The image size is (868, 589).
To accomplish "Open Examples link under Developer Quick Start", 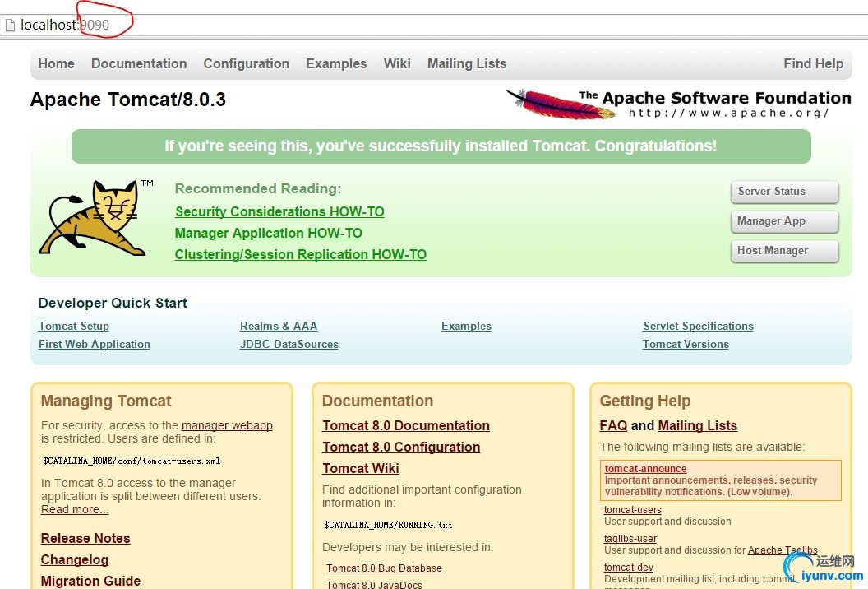I will pyautogui.click(x=466, y=327).
